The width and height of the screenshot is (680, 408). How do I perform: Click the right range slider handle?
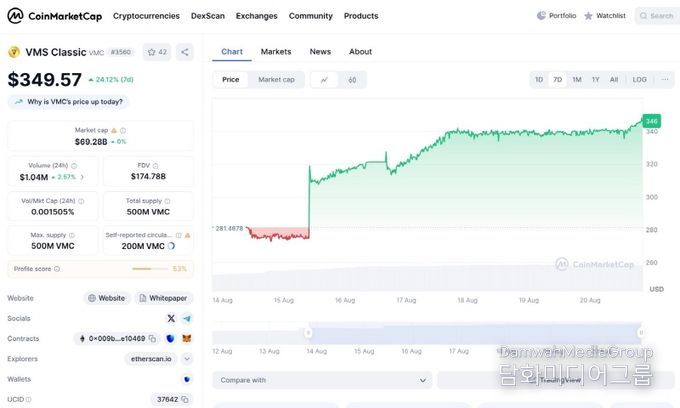pyautogui.click(x=641, y=333)
